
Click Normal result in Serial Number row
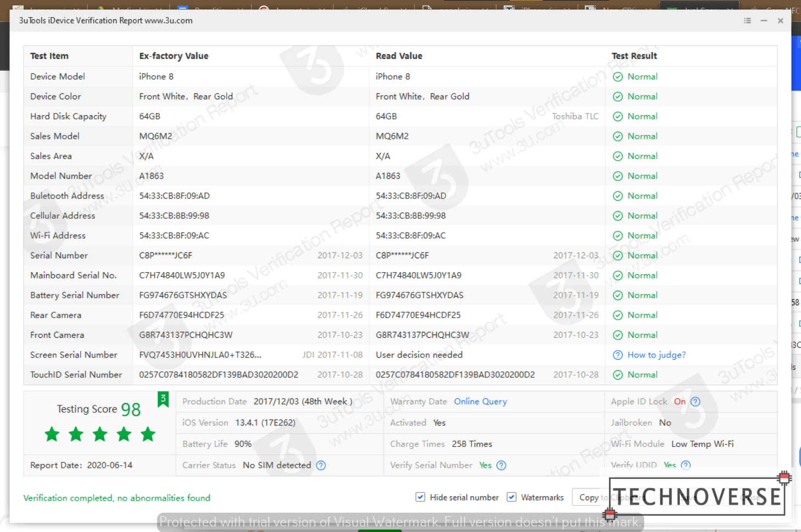pos(642,256)
